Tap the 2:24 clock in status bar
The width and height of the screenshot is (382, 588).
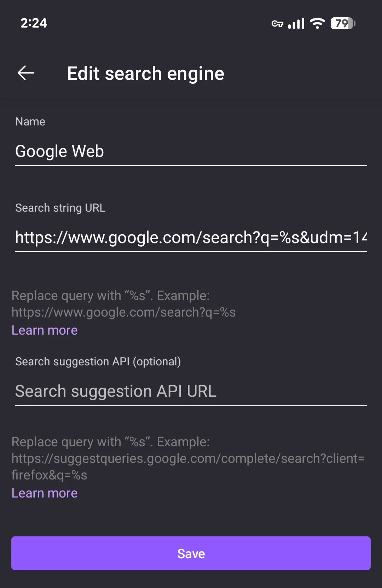pyautogui.click(x=34, y=23)
